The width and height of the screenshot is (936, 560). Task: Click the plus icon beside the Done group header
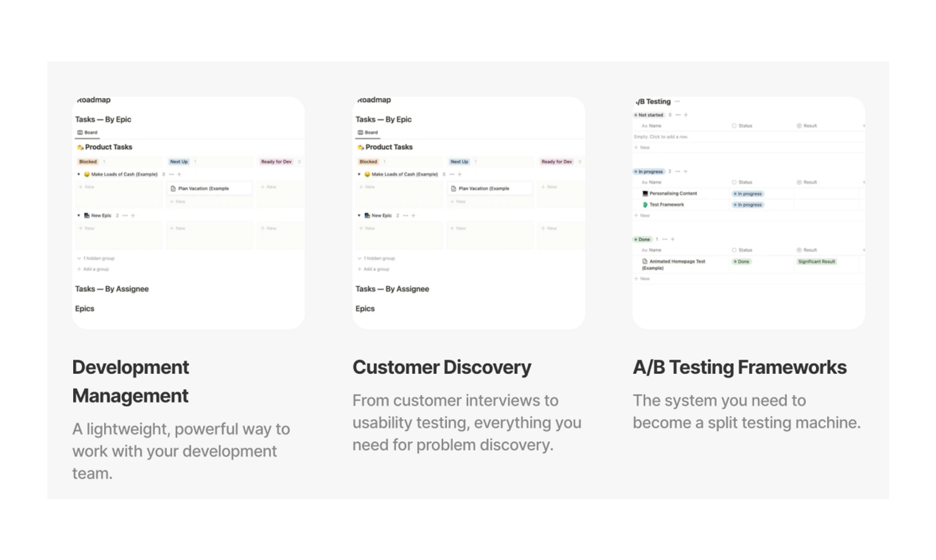673,240
